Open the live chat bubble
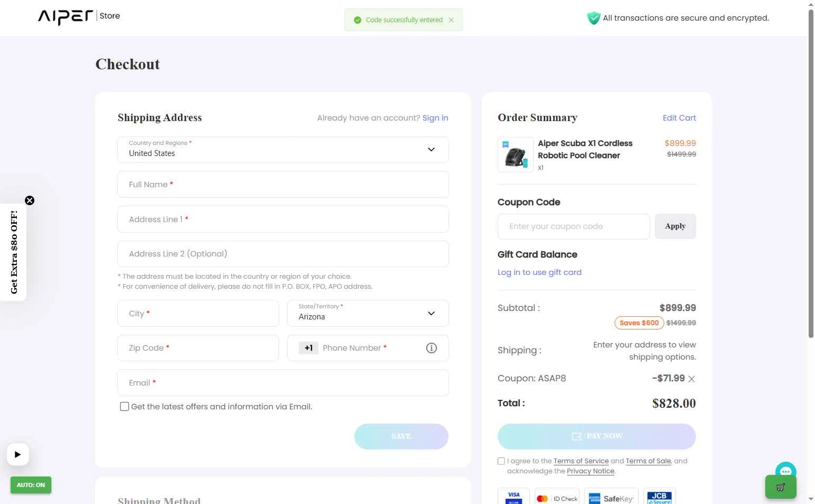The height and width of the screenshot is (504, 815). pos(785,469)
